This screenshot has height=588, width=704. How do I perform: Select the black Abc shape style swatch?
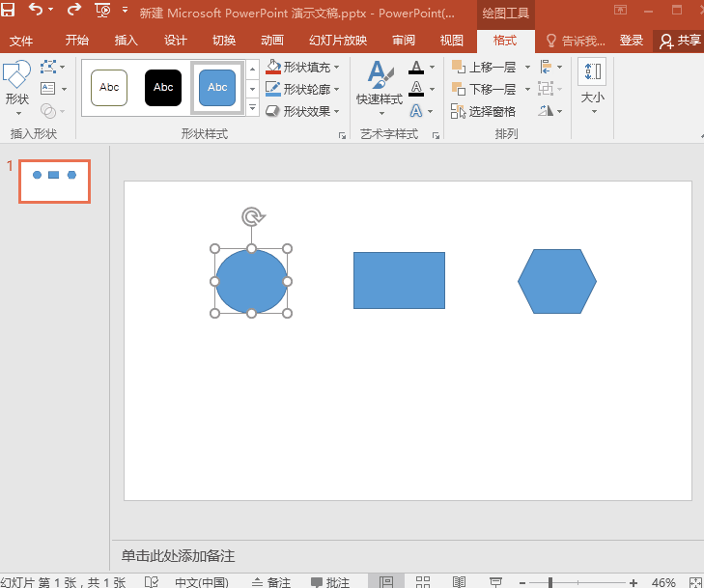(163, 88)
